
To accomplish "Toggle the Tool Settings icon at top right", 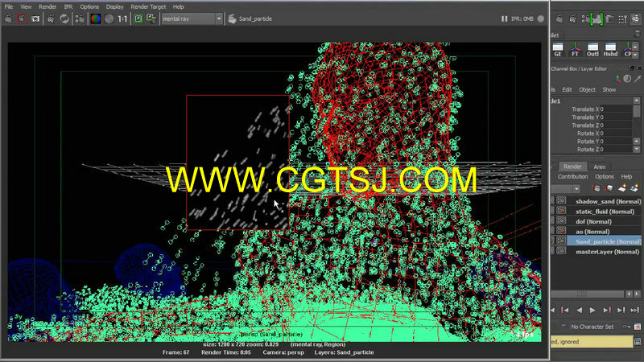I will pos(622,19).
